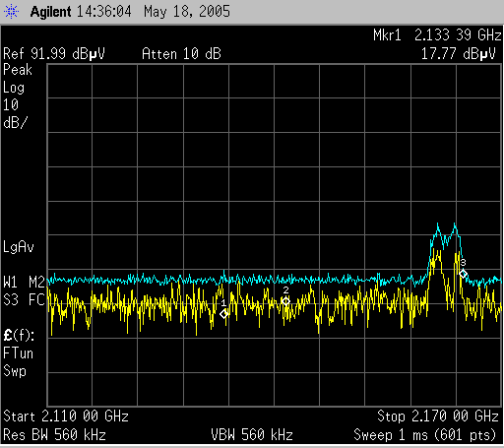The image size is (504, 448).
Task: Click the Res BW 560 kHz value
Action: click(54, 435)
